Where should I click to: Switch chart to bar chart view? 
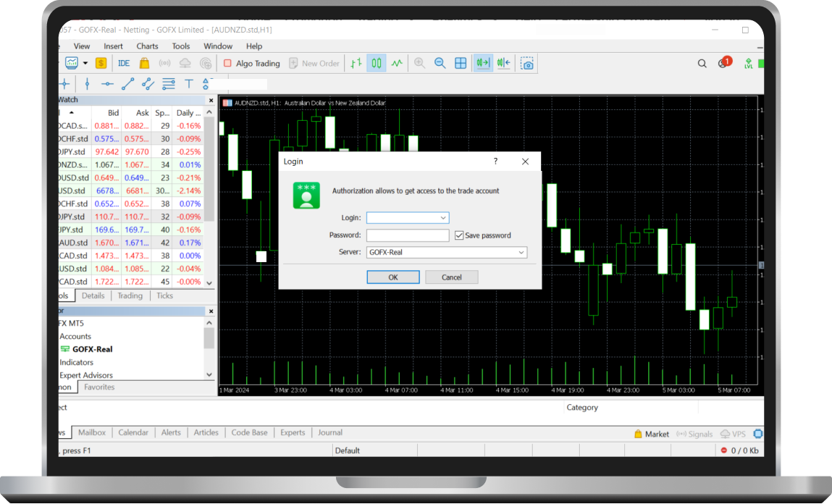tap(356, 63)
